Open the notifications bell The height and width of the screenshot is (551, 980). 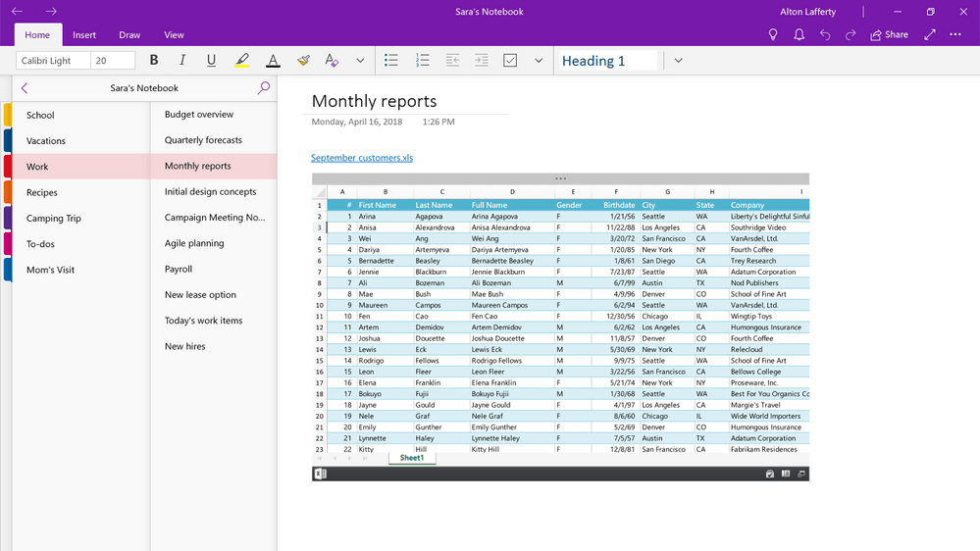pyautogui.click(x=799, y=34)
